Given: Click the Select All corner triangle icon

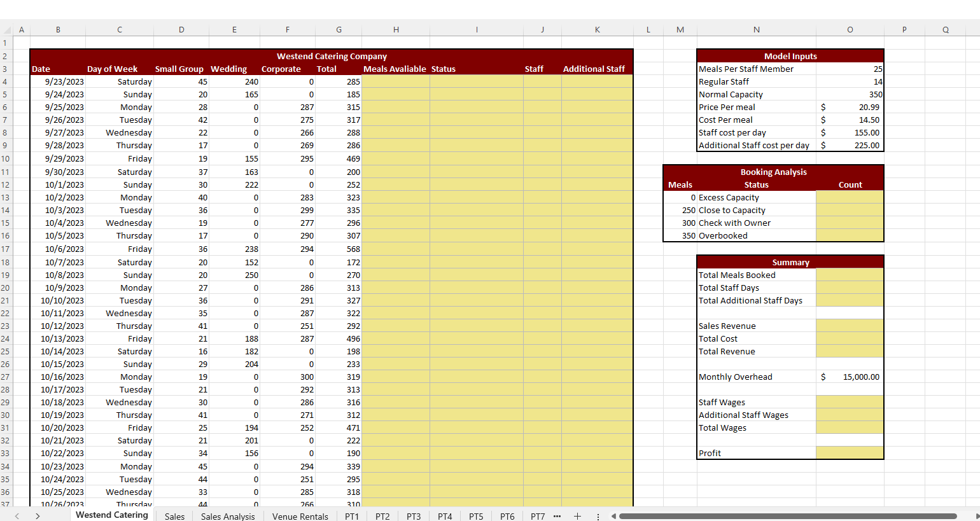Looking at the screenshot, I should [7, 29].
